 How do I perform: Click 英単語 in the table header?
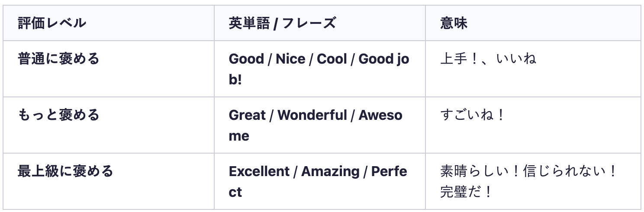[x=249, y=23]
